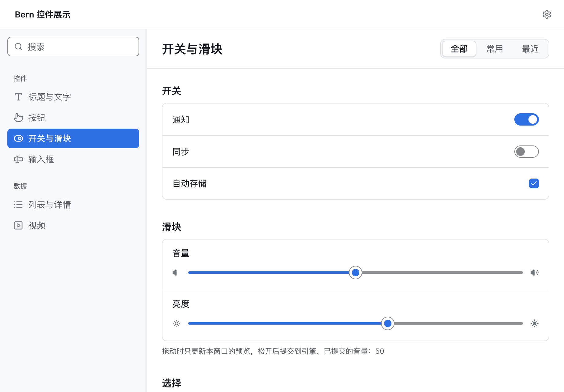This screenshot has height=392, width=564.
Task: Switch to the 最近 tab
Action: click(530, 49)
